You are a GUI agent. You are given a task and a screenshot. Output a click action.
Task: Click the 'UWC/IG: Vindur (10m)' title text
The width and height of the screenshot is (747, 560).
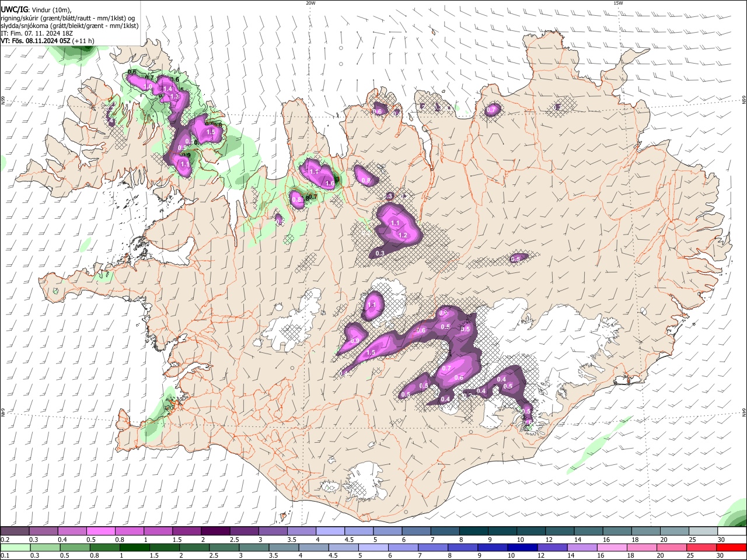(x=36, y=9)
